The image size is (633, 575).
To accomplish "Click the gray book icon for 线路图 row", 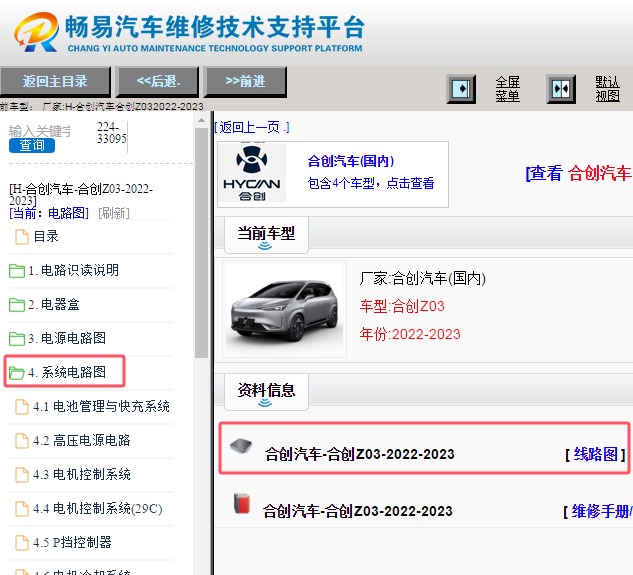I will tap(241, 446).
